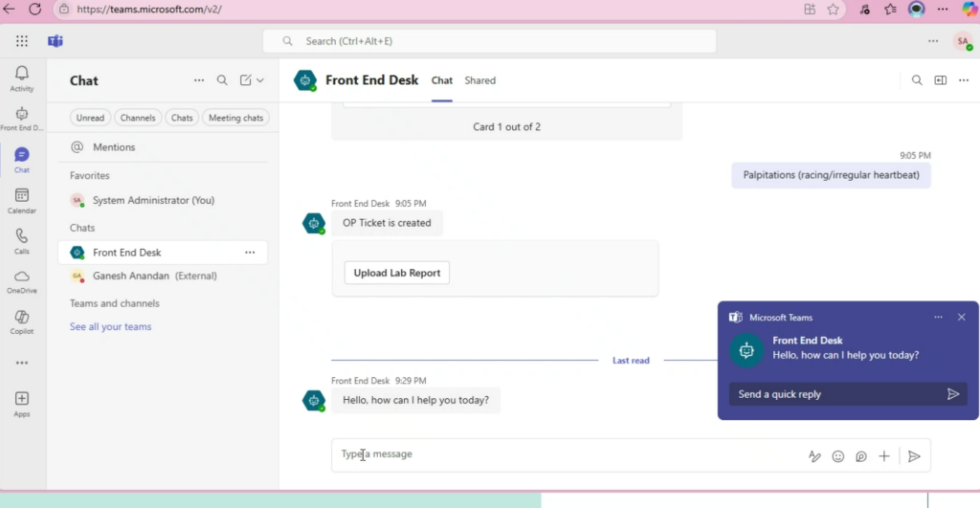The width and height of the screenshot is (980, 508).
Task: Open browser favorites list icon
Action: (890, 10)
